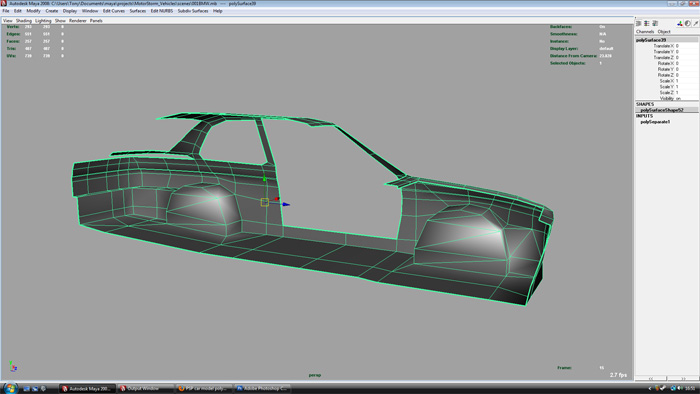Open the viewport Lighting menu
The height and width of the screenshot is (394, 700).
tap(43, 21)
